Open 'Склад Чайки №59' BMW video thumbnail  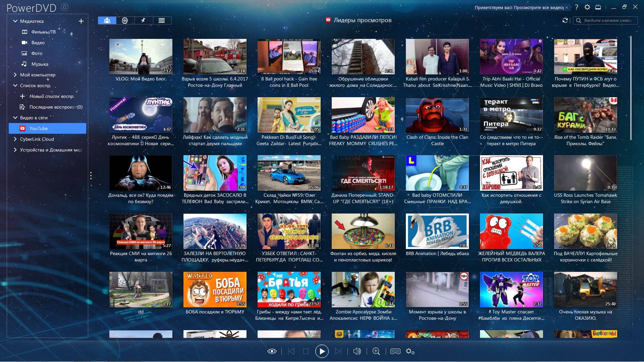(x=289, y=173)
